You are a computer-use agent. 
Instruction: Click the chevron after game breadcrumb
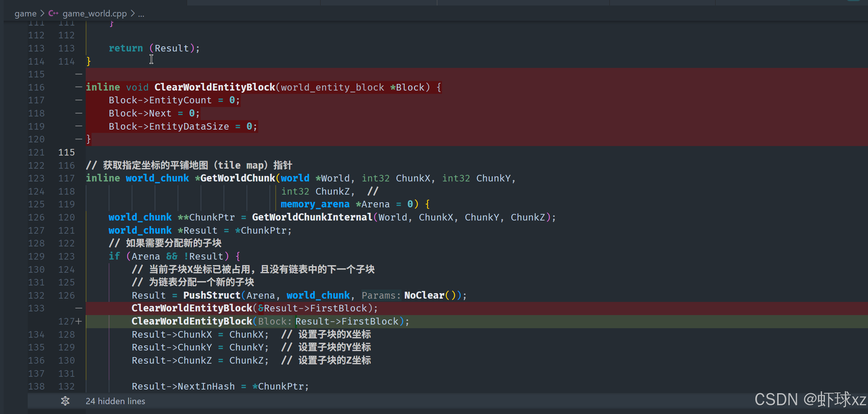pyautogui.click(x=42, y=14)
